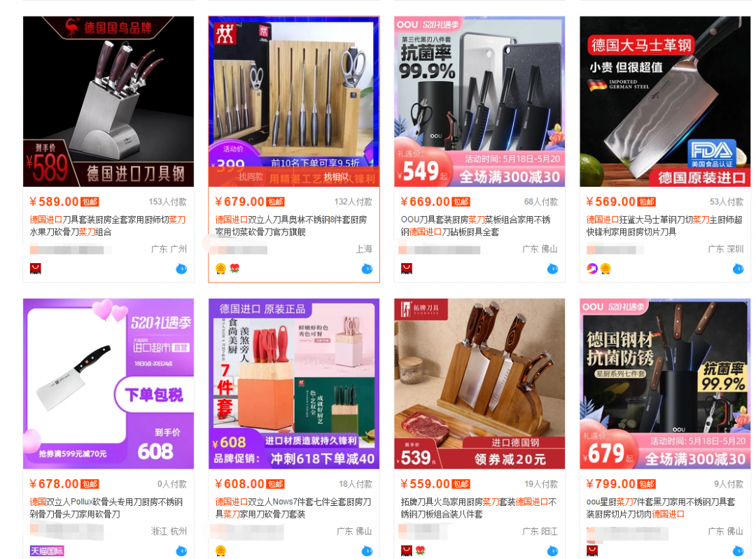Image resolution: width=756 pixels, height=559 pixels.
Task: Open the 520礼遇季 下单包税 product image
Action: click(108, 383)
